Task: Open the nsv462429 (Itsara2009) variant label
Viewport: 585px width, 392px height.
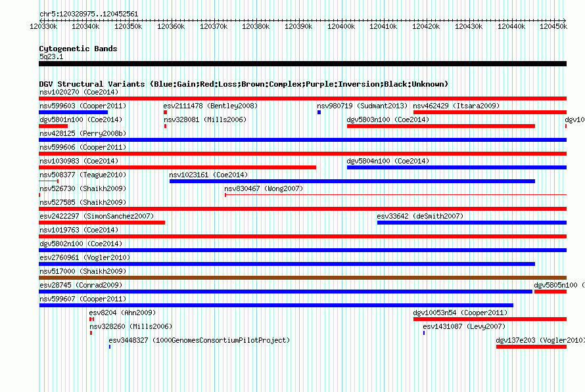Action: tap(456, 106)
